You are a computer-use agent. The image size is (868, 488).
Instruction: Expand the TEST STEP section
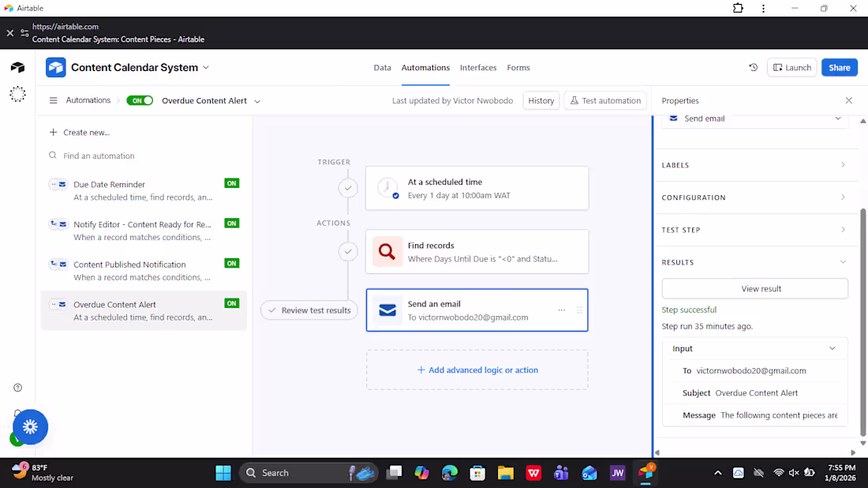[755, 229]
